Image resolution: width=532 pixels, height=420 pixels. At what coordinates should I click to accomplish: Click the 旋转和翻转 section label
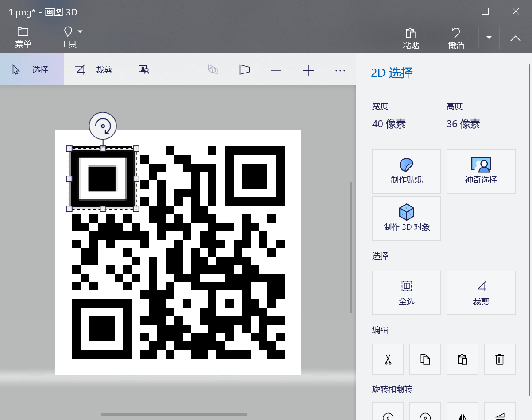coord(392,389)
